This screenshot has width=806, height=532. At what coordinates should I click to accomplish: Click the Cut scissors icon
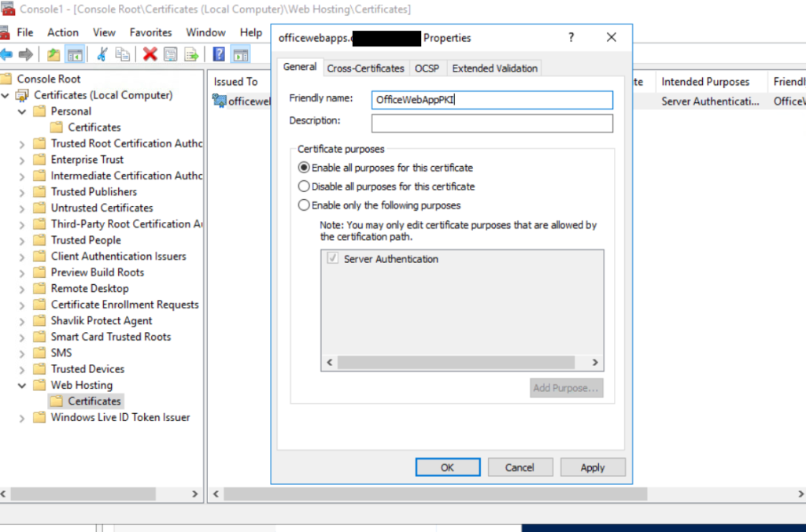(x=102, y=54)
